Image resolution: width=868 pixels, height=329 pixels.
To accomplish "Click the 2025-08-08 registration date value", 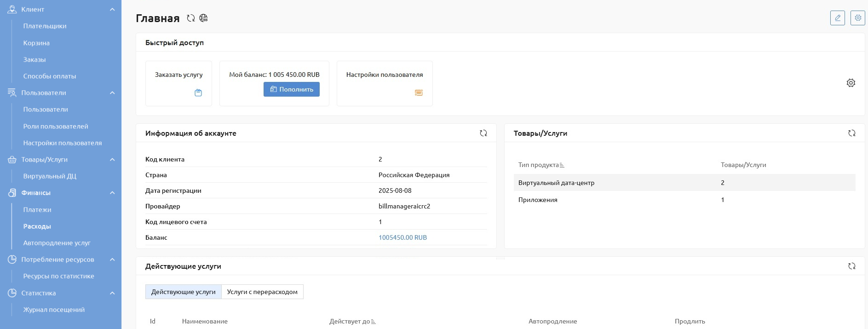I will (x=395, y=190).
